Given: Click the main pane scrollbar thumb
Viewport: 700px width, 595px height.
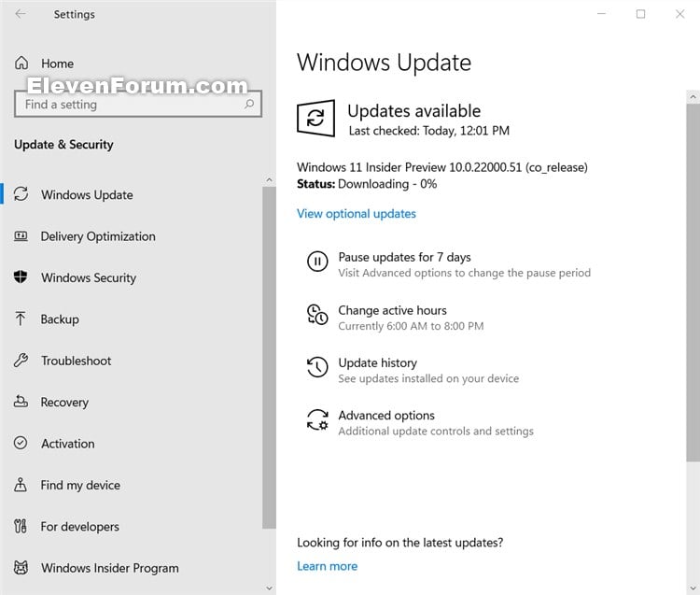Looking at the screenshot, I should coord(693,283).
